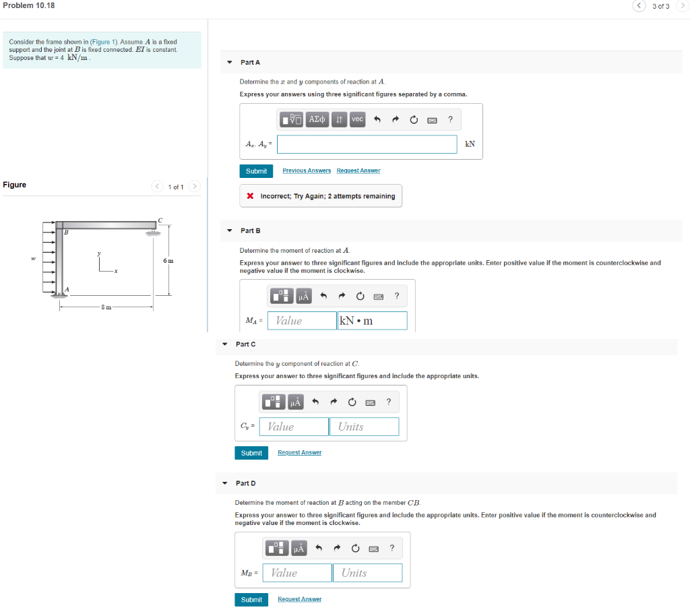Image resolution: width=690 pixels, height=616 pixels.
Task: Focus the Ax, Ay answer field
Action: (367, 144)
